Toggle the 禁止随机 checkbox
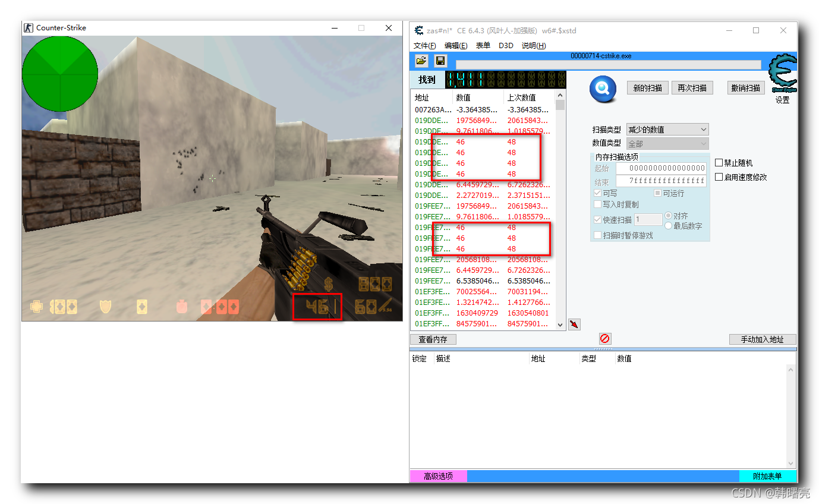Image resolution: width=819 pixels, height=504 pixels. pyautogui.click(x=719, y=163)
